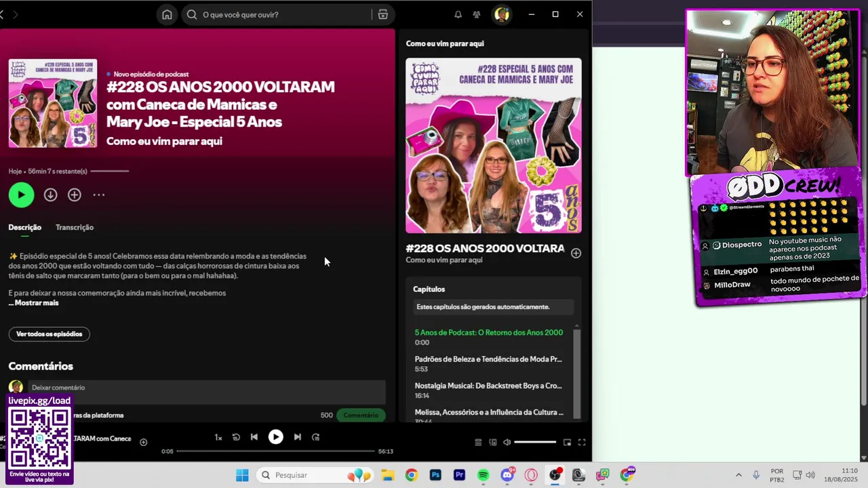This screenshot has width=868, height=488.
Task: Open the playback queue
Action: 478,443
